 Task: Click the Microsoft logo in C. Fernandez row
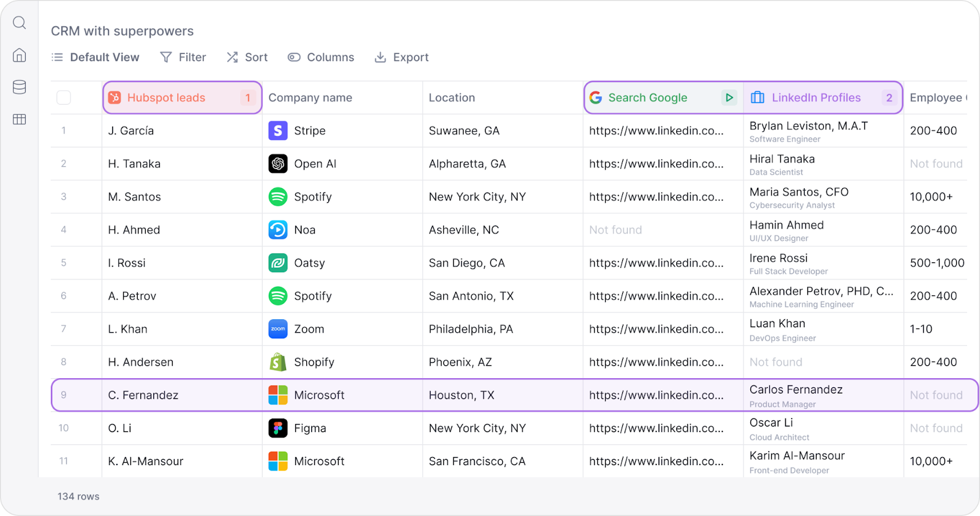point(278,395)
